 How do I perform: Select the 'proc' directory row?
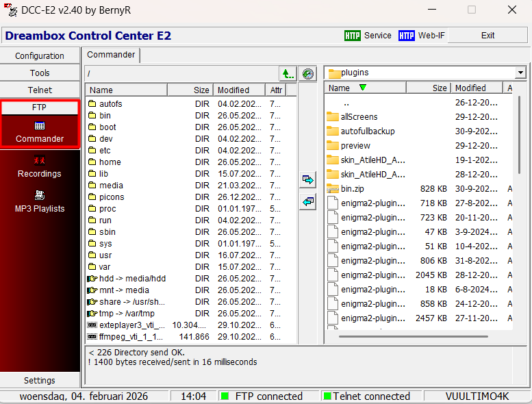[190, 209]
